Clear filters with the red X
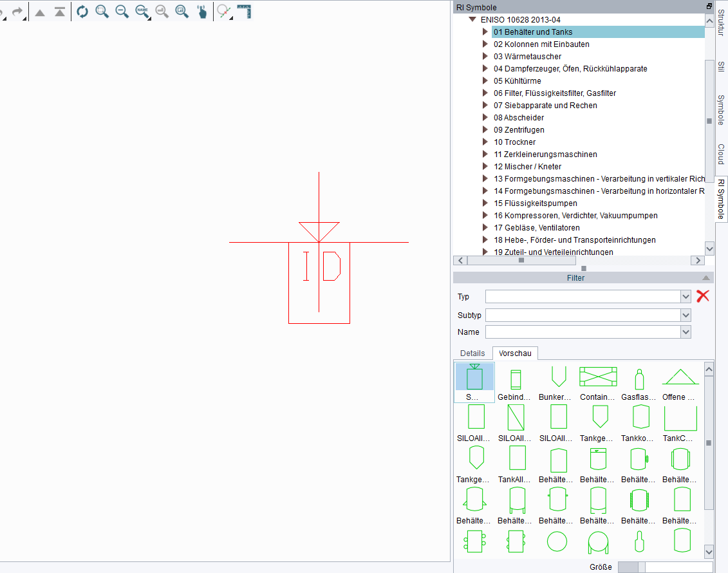The width and height of the screenshot is (728, 573). tap(702, 296)
